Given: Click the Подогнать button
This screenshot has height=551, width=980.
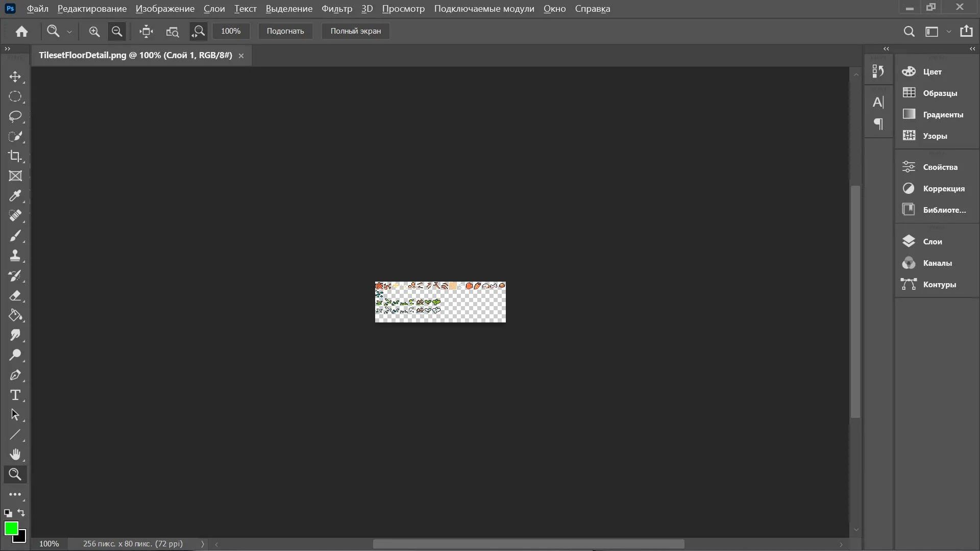Looking at the screenshot, I should click(285, 31).
